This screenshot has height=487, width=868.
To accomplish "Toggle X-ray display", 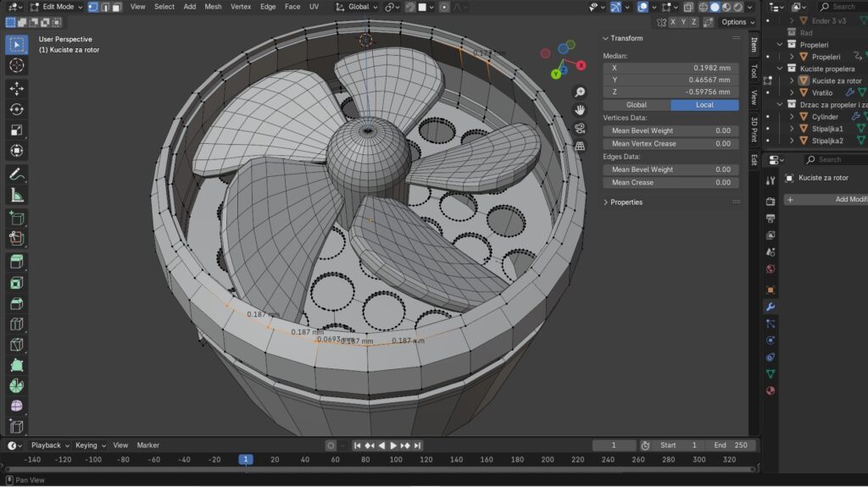I will coord(688,7).
